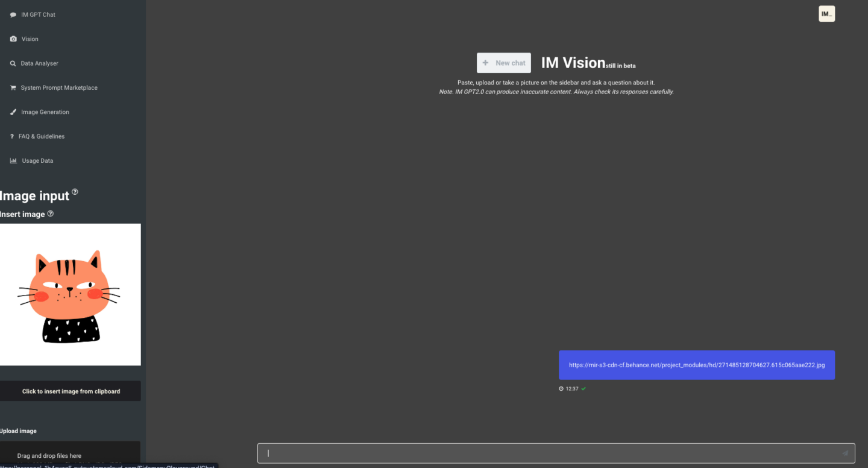Go to System Prompt Marketplace page

[x=59, y=88]
